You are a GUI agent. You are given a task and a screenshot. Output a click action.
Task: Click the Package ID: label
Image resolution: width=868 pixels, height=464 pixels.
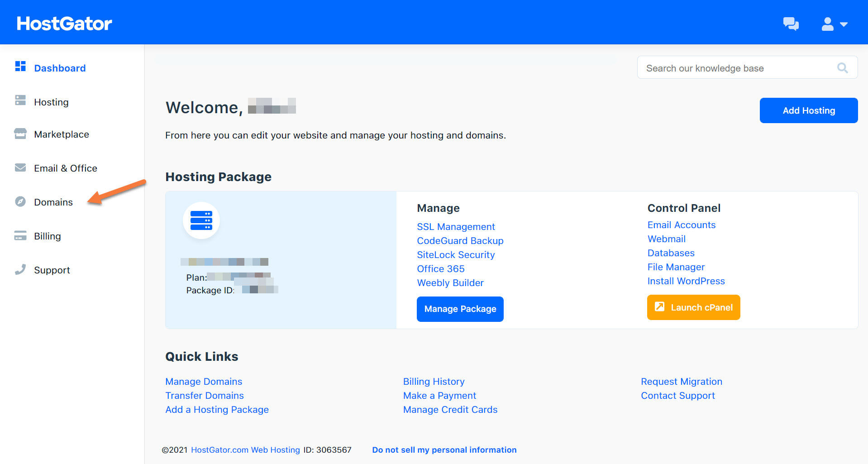[x=210, y=291]
